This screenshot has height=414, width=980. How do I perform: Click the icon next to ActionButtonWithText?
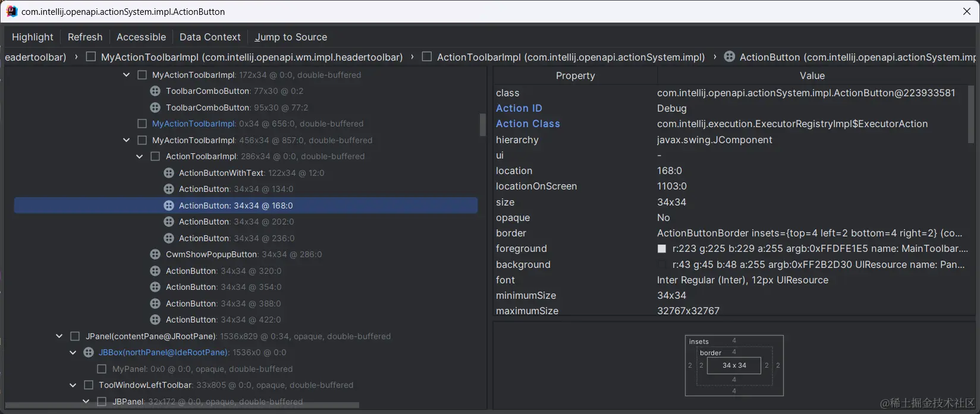pos(169,173)
